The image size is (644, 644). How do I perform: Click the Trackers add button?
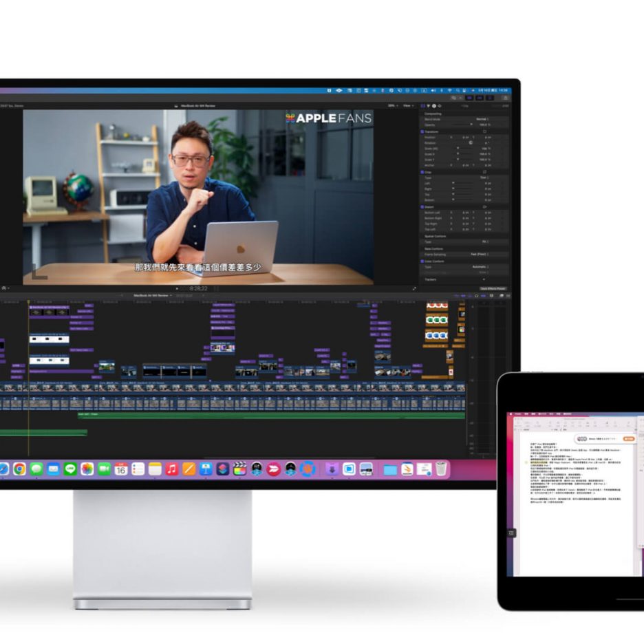click(484, 279)
